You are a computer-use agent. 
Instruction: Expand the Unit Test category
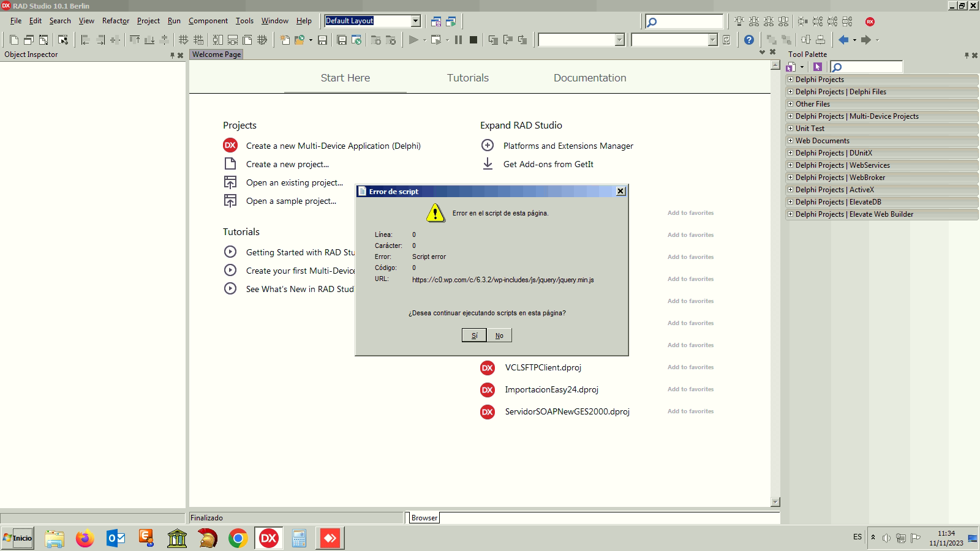tap(790, 129)
